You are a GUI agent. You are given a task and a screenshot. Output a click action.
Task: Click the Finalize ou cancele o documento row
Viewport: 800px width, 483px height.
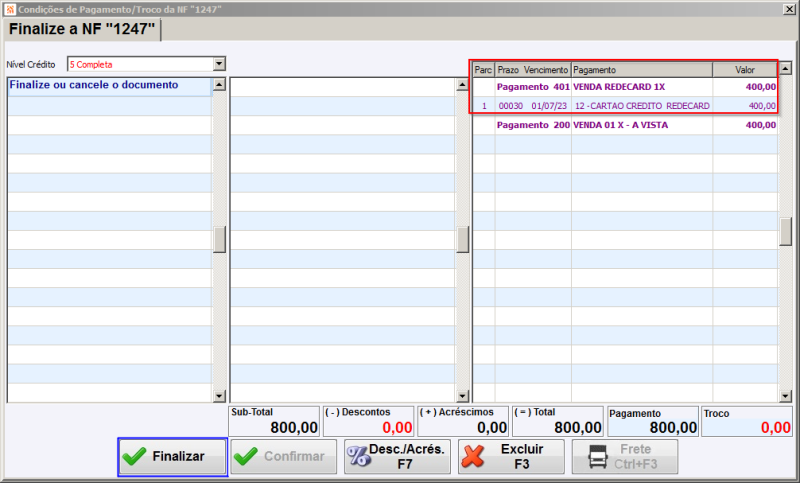click(110, 85)
